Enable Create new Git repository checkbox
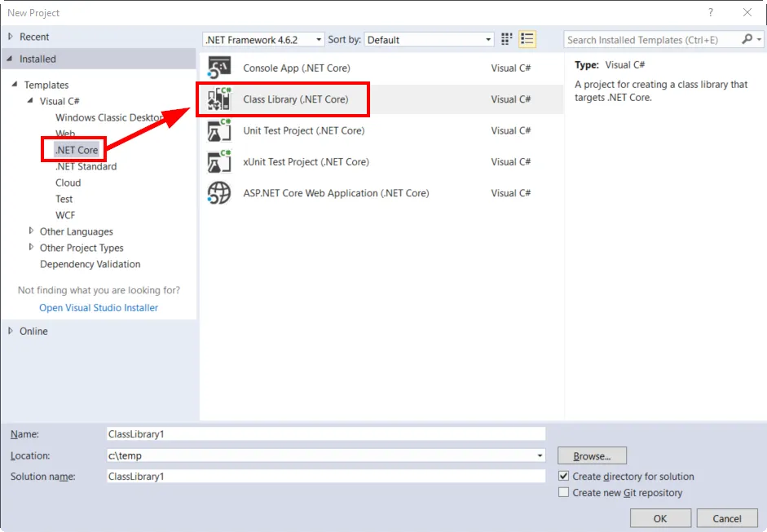This screenshot has width=767, height=532. point(564,492)
